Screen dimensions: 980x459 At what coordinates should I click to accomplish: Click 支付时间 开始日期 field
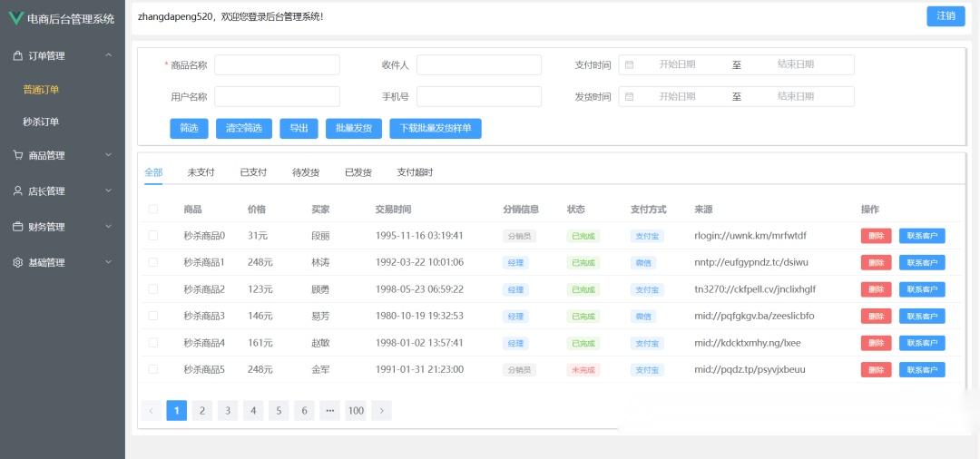678,64
